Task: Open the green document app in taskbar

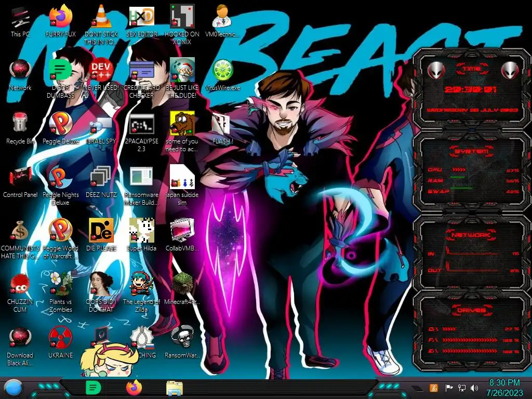Action: coord(93,388)
